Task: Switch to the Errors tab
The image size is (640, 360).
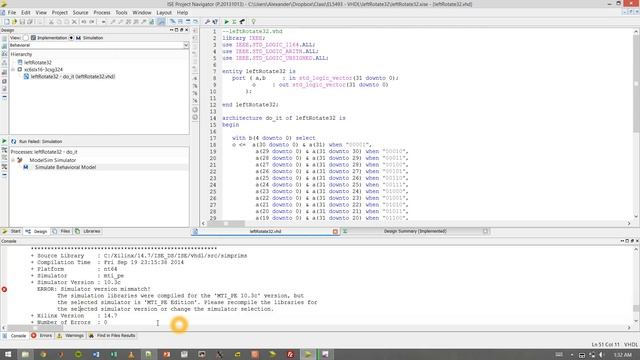Action: [x=42, y=336]
